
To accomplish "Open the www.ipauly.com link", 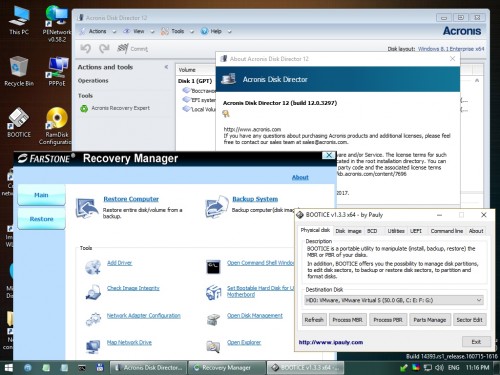I will [331, 342].
